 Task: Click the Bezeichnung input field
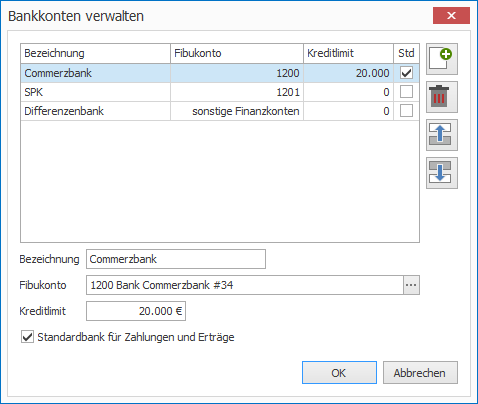(176, 259)
